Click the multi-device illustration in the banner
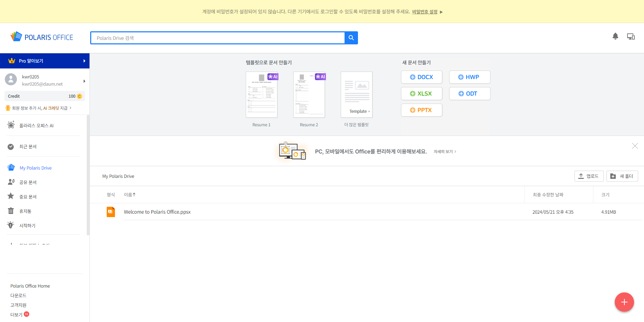 [292, 151]
